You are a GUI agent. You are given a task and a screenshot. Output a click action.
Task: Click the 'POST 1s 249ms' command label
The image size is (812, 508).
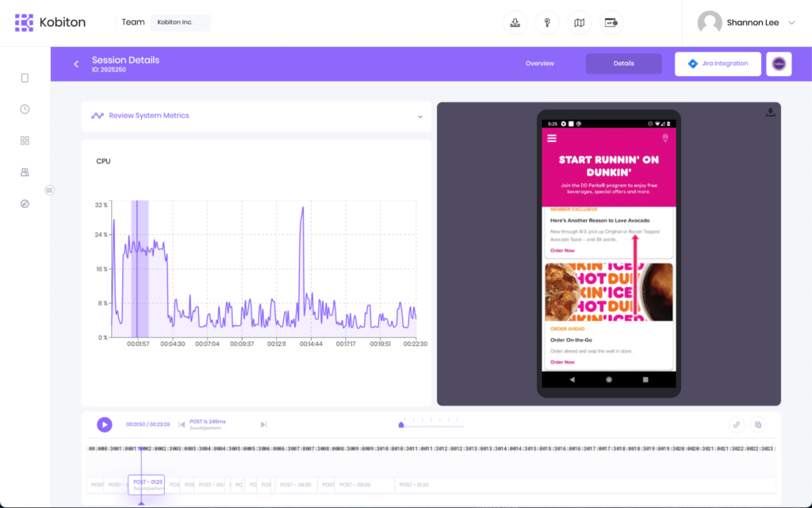[208, 421]
